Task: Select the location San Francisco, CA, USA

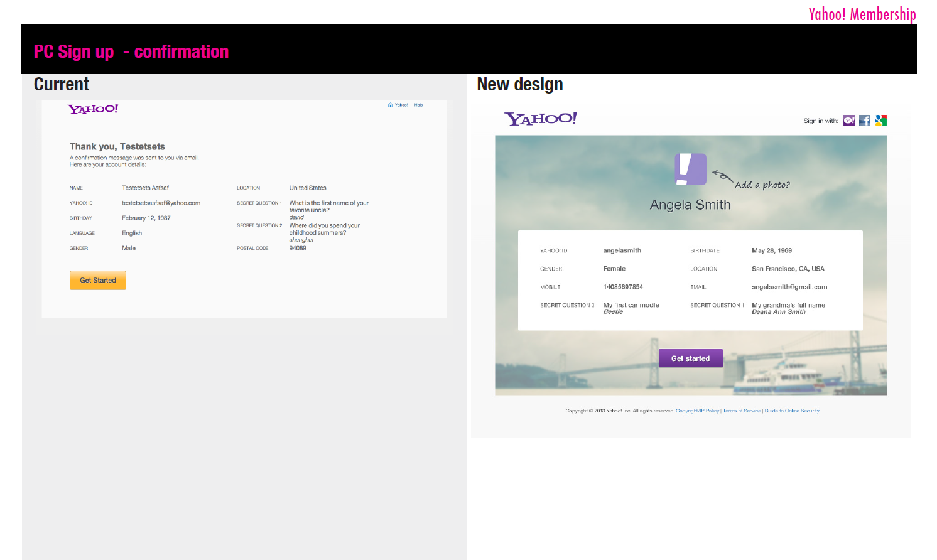Action: 788,269
